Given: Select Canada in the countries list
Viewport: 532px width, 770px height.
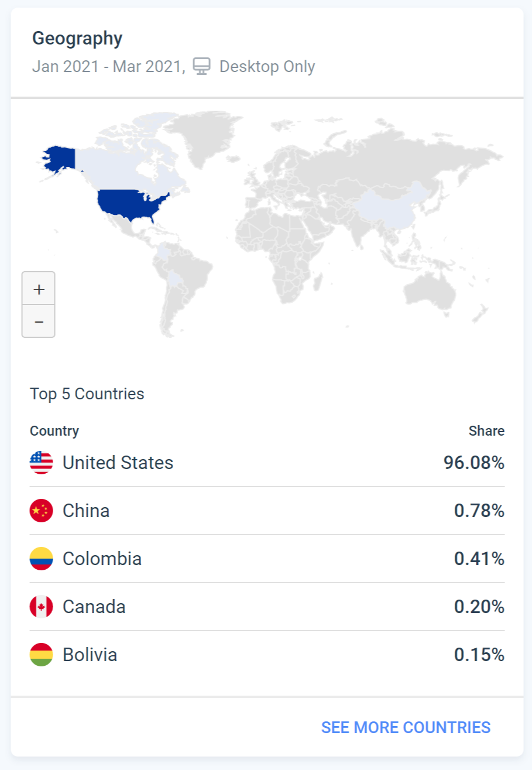Looking at the screenshot, I should [94, 607].
